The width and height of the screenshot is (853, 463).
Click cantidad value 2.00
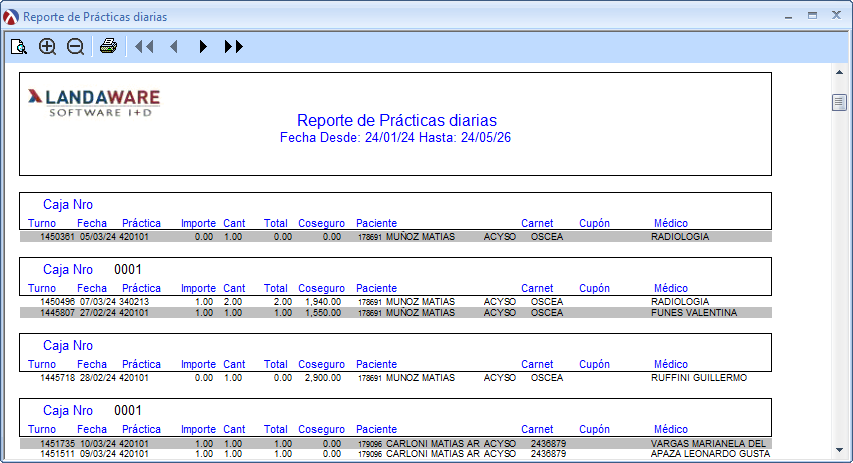click(x=233, y=302)
